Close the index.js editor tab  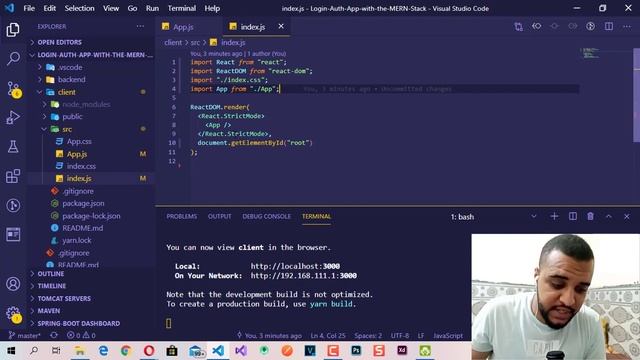pyautogui.click(x=281, y=26)
